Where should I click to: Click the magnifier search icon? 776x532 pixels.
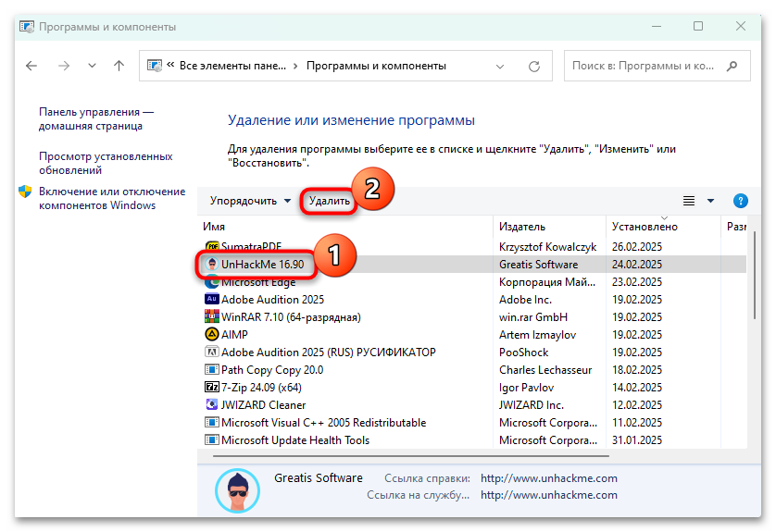(x=732, y=66)
